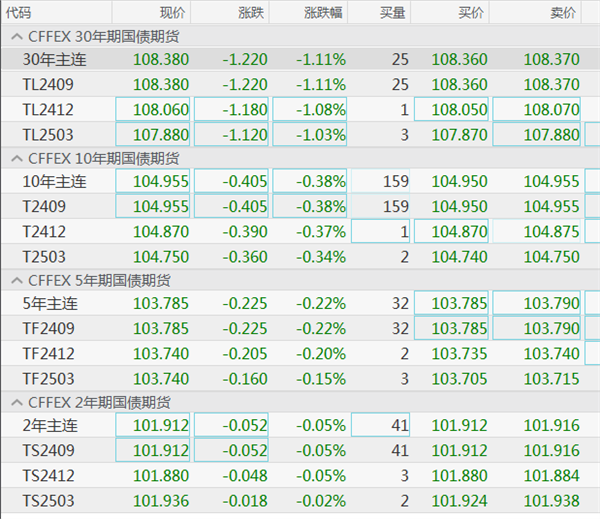Select the 30年主连 contract row

pyautogui.click(x=55, y=60)
